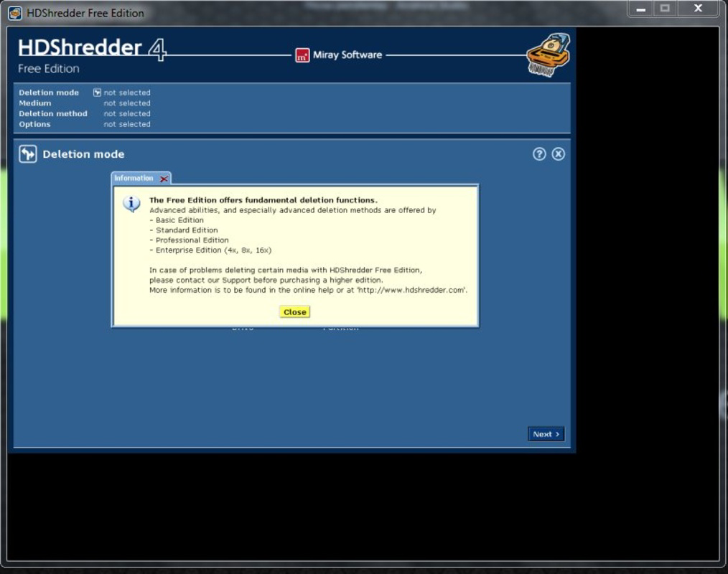The width and height of the screenshot is (728, 574).
Task: Click the HDShredder shredder logo graphic
Action: click(x=549, y=55)
